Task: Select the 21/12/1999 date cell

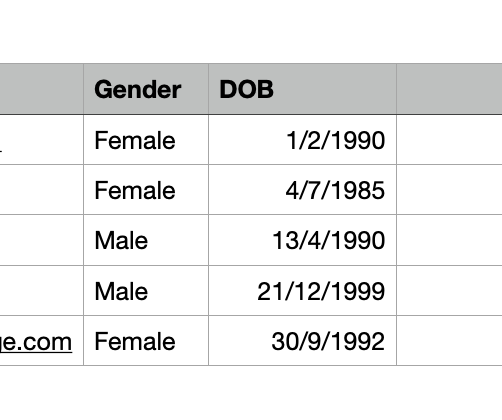Action: (x=303, y=291)
